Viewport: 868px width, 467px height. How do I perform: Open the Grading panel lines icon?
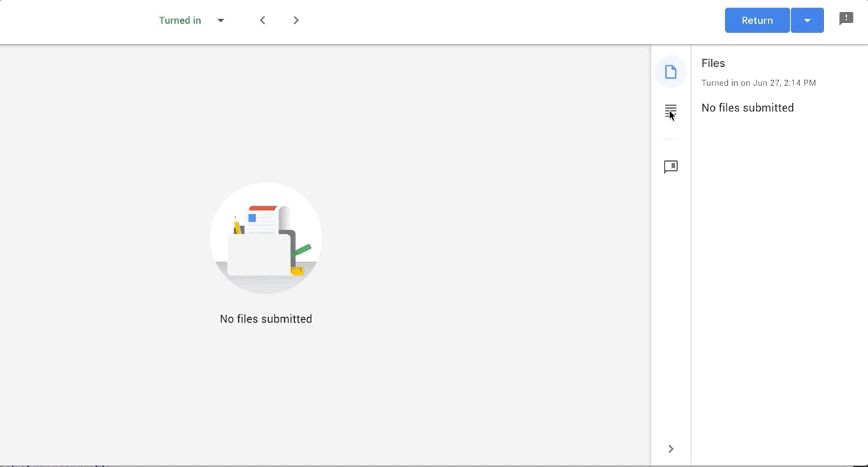pyautogui.click(x=670, y=111)
